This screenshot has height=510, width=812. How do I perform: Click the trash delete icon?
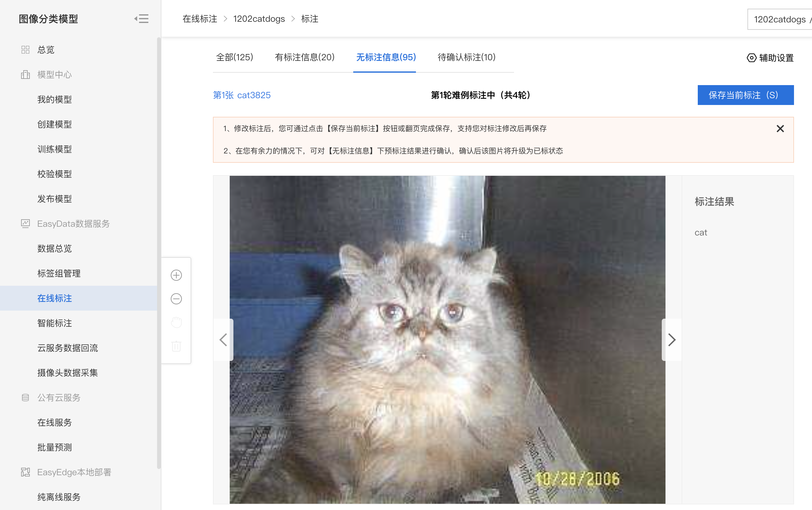tap(176, 346)
